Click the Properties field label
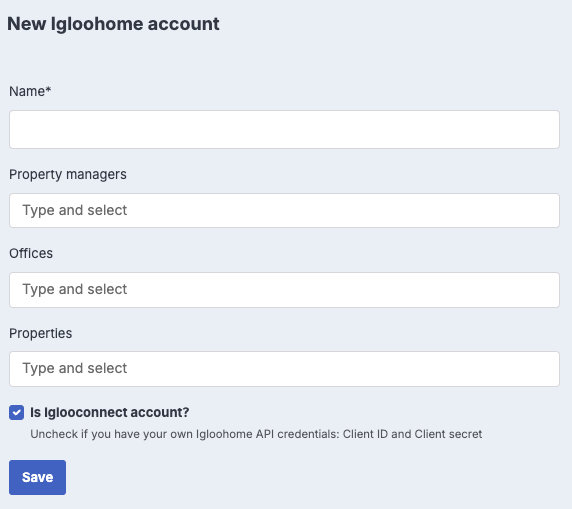This screenshot has width=572, height=509. pyautogui.click(x=40, y=333)
